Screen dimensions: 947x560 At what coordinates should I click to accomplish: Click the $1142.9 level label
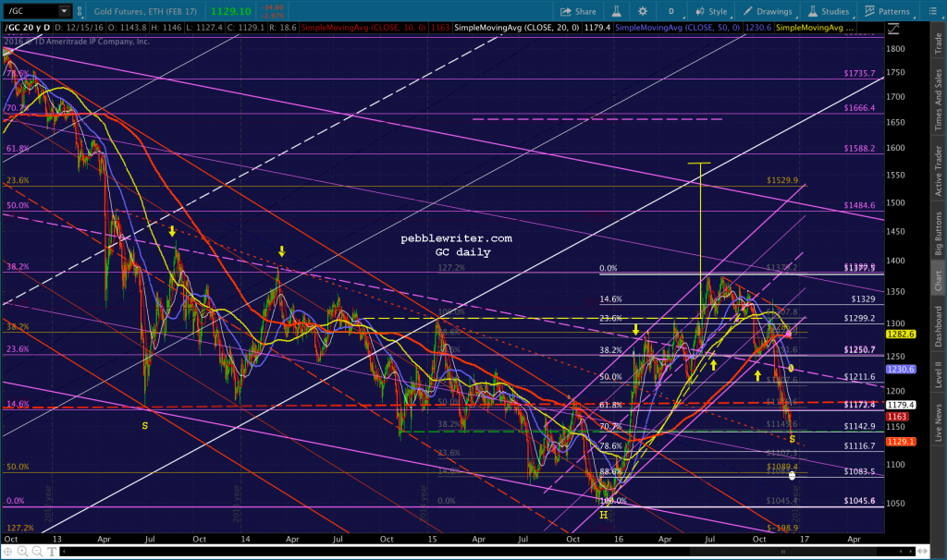[859, 426]
